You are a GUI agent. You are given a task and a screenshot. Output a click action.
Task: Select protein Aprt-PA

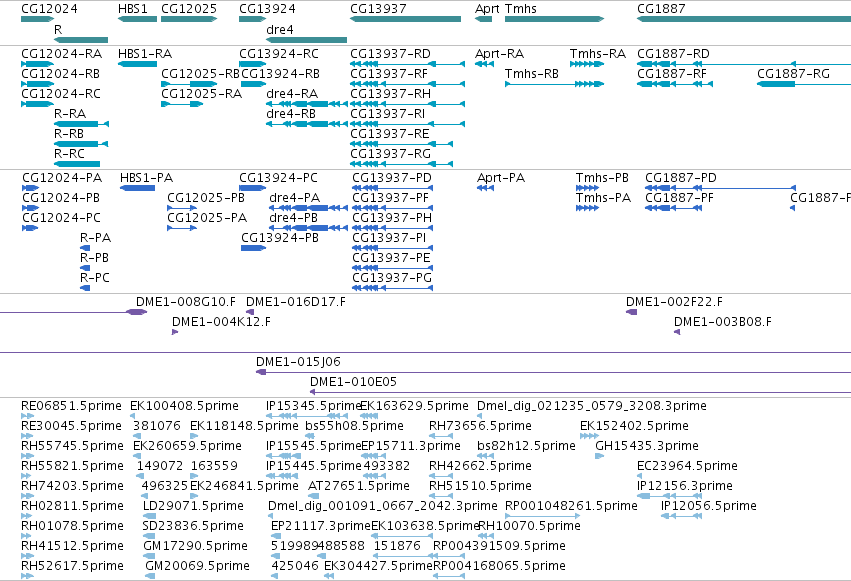pyautogui.click(x=501, y=178)
